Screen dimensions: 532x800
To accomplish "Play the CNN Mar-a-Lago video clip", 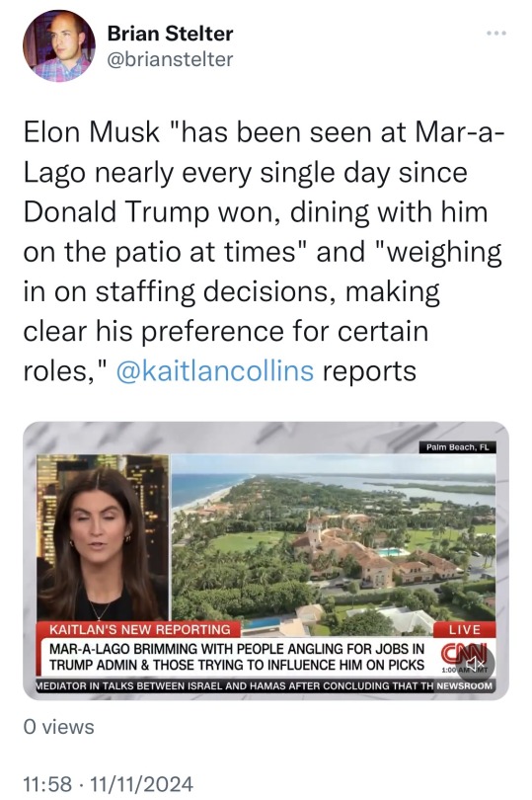I will [x=266, y=560].
